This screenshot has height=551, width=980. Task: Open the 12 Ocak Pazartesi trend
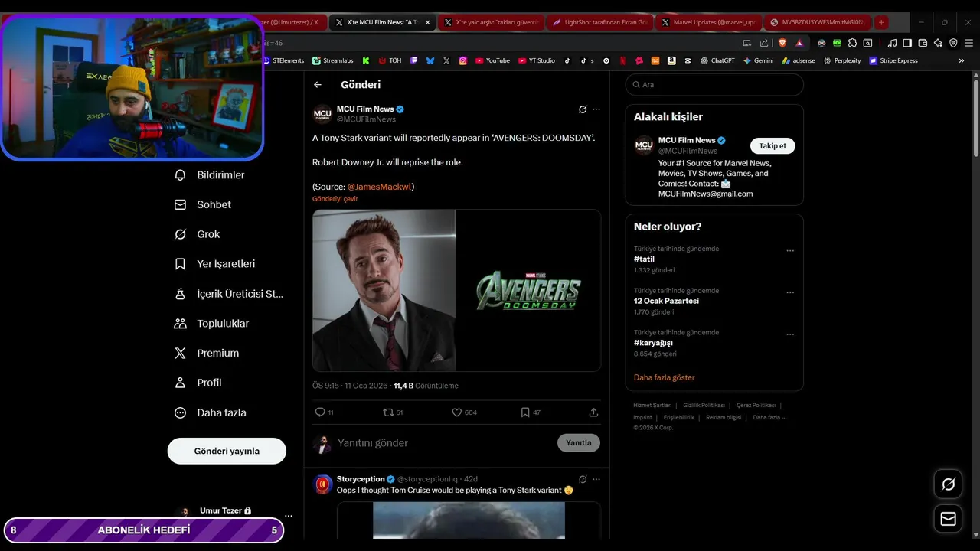coord(666,301)
